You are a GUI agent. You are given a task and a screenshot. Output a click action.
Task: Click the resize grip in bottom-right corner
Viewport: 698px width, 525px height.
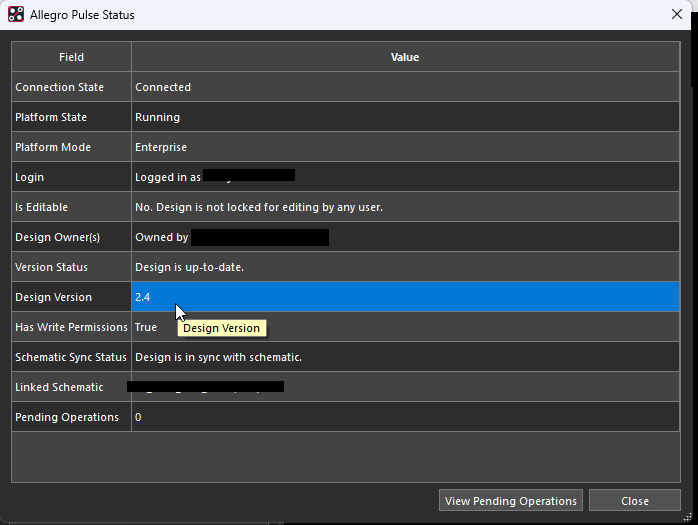688,516
